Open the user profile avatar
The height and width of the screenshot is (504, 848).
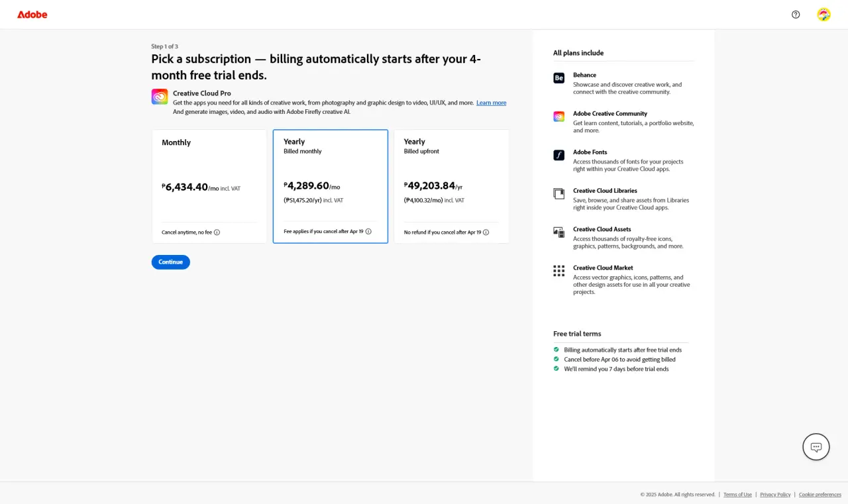coord(823,15)
